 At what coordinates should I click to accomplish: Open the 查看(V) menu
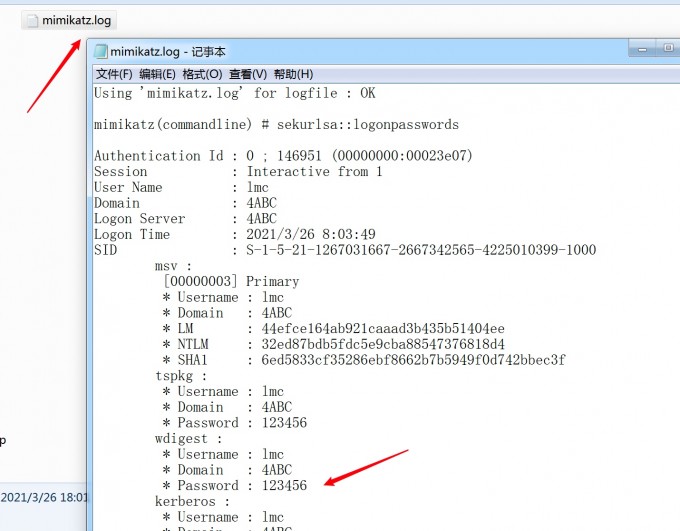click(x=248, y=74)
